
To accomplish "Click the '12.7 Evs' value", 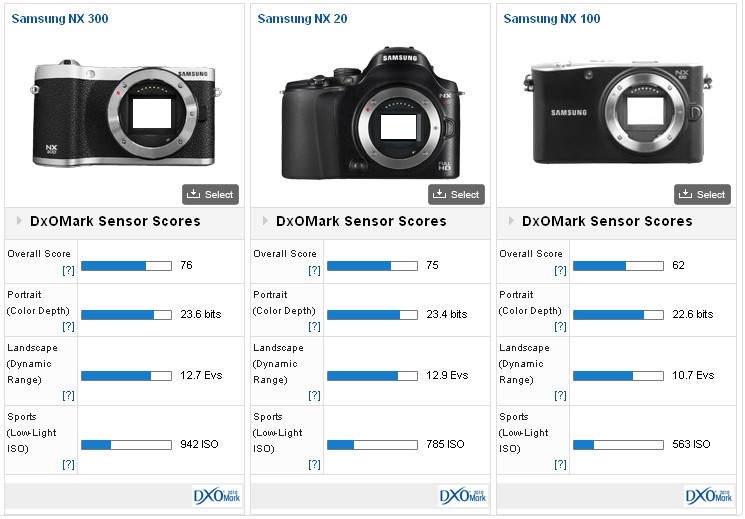I will (201, 375).
